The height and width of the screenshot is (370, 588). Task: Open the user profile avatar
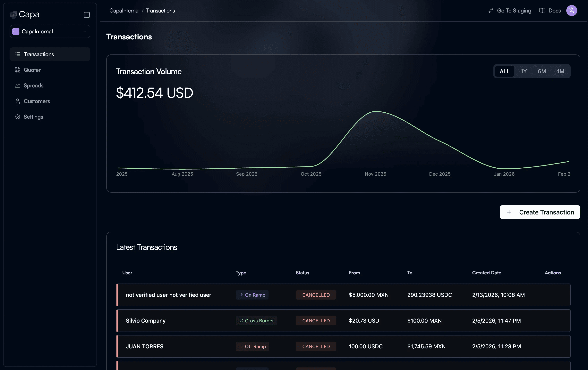(x=572, y=11)
